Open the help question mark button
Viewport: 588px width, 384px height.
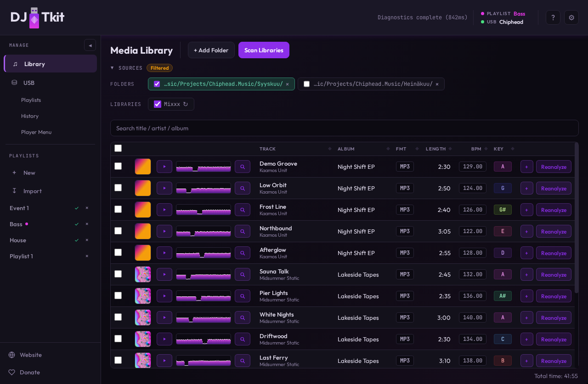click(553, 17)
